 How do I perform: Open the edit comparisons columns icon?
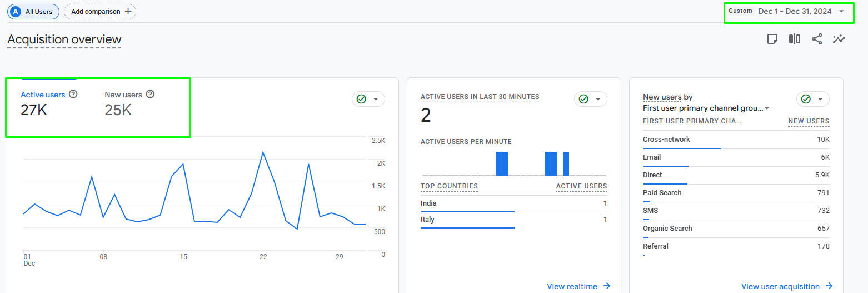pos(794,39)
